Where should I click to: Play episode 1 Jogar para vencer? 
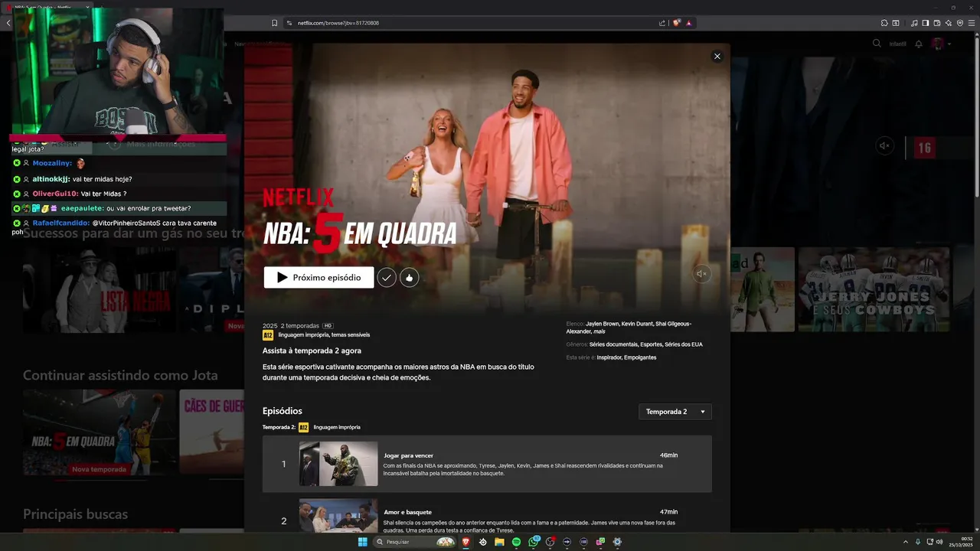pos(487,464)
